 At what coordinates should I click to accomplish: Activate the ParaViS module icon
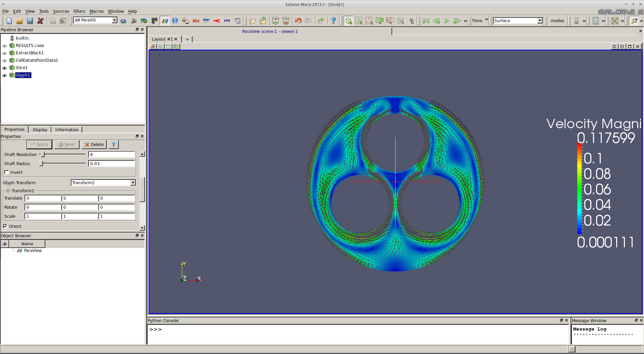coord(165,21)
